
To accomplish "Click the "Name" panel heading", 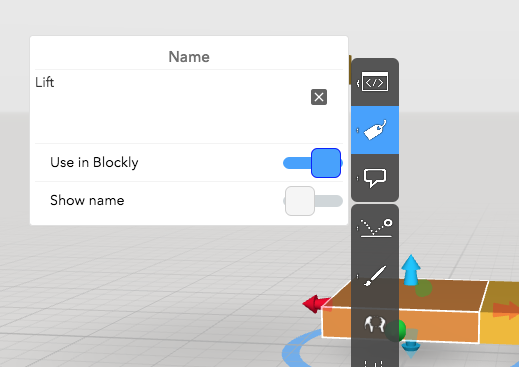I will coord(189,57).
